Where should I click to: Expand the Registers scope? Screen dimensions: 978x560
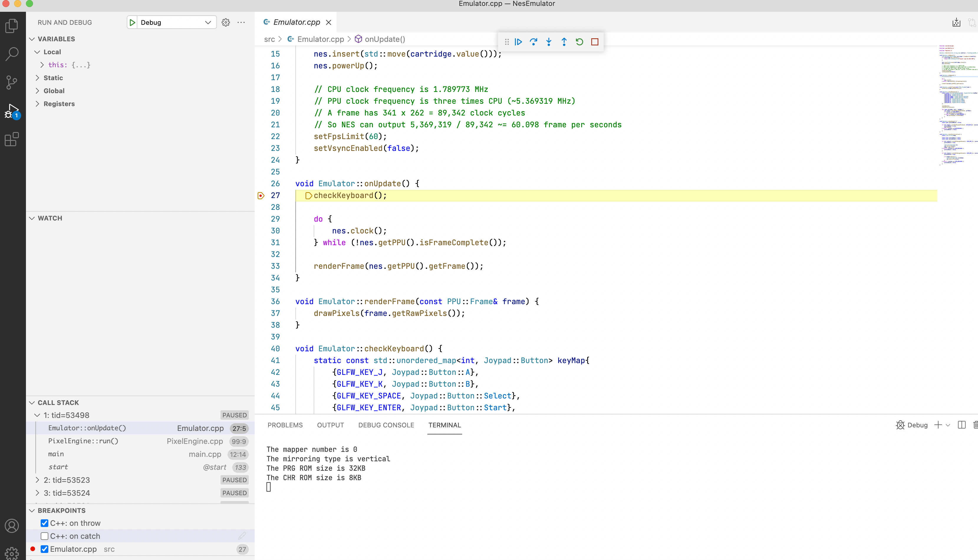tap(37, 104)
